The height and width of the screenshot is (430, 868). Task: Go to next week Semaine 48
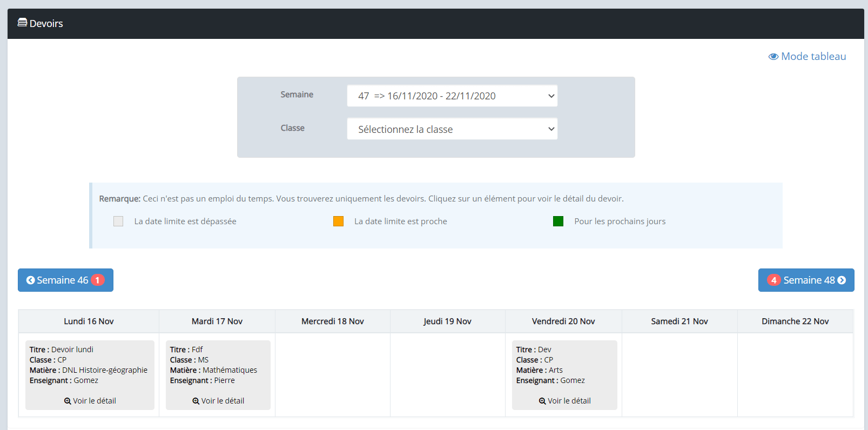tap(809, 280)
